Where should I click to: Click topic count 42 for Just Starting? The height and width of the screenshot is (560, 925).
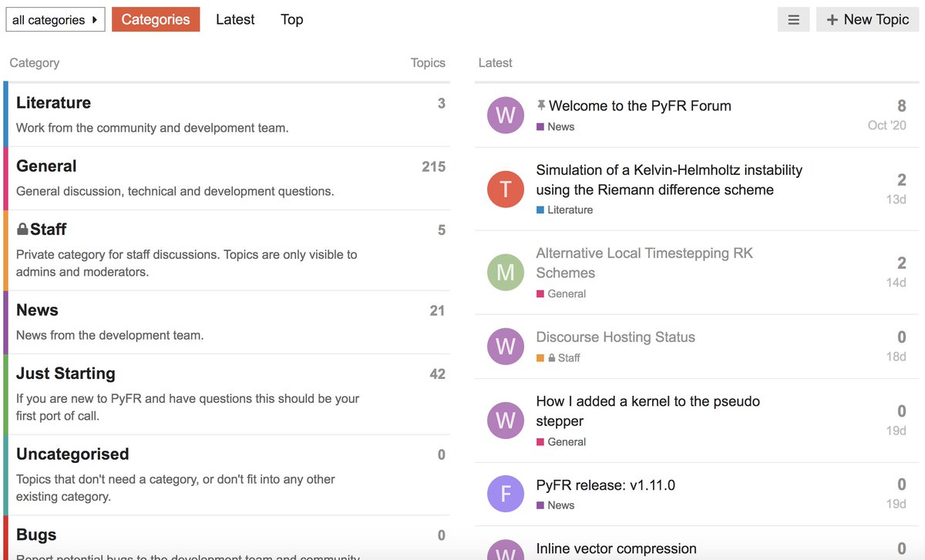coord(437,374)
